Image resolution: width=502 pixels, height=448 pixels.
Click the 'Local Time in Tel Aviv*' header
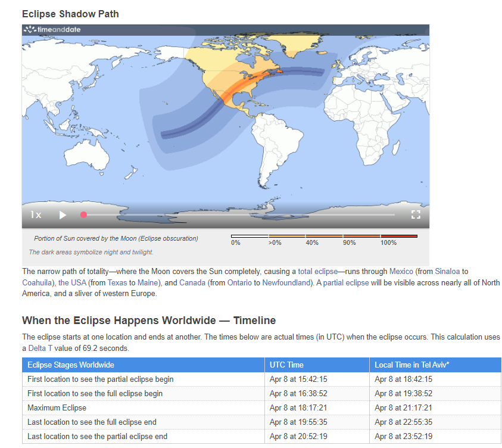[x=435, y=365]
